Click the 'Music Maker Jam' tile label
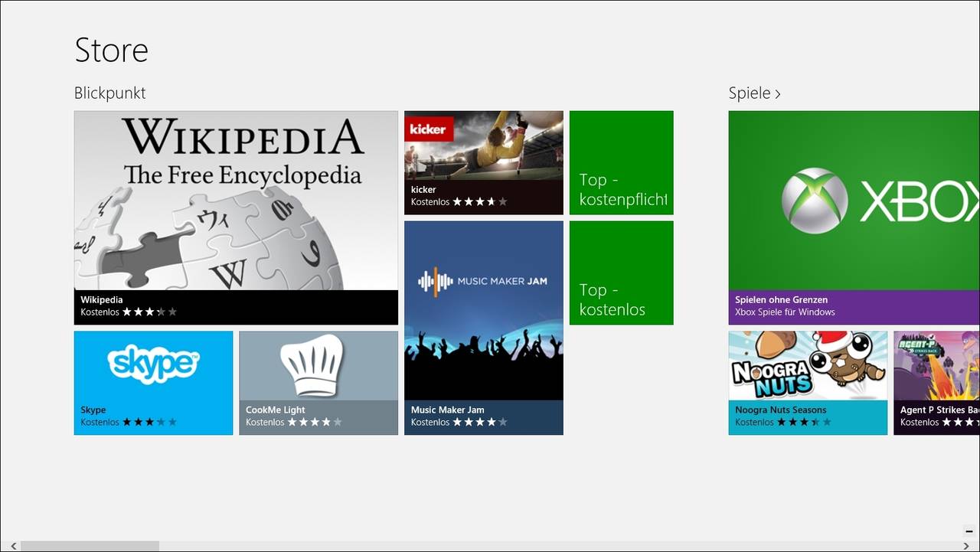Image resolution: width=980 pixels, height=552 pixels. coord(447,410)
